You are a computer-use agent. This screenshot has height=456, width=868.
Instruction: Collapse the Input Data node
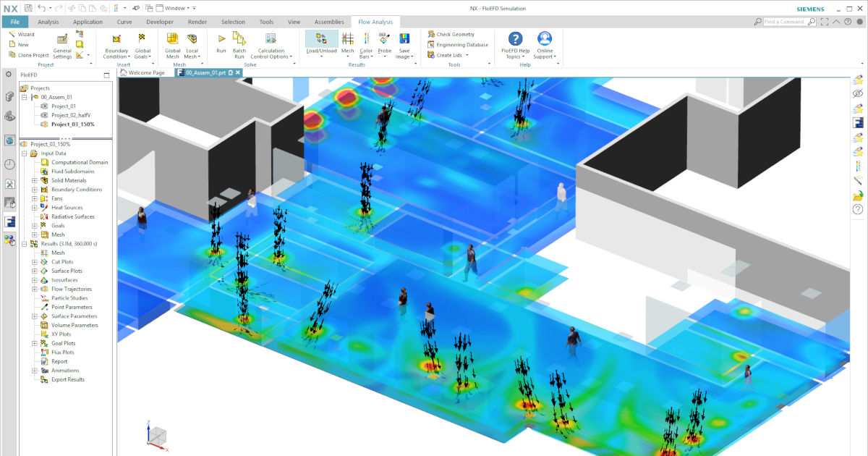[x=25, y=153]
